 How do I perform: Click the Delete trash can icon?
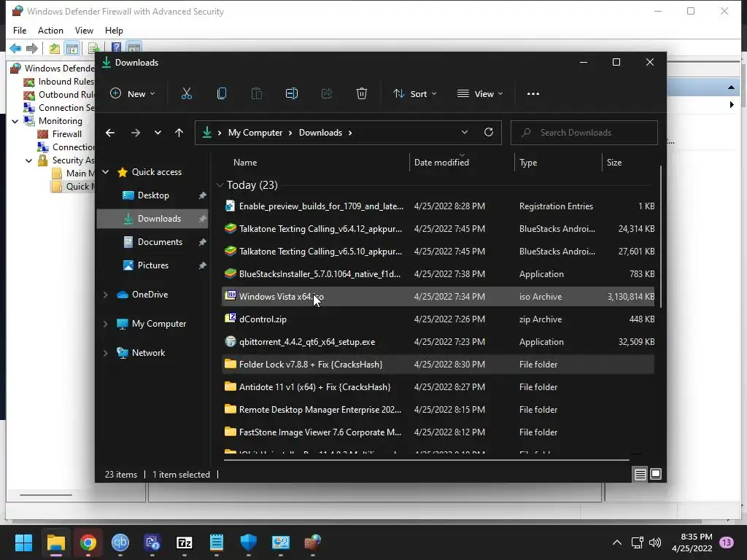coord(362,94)
